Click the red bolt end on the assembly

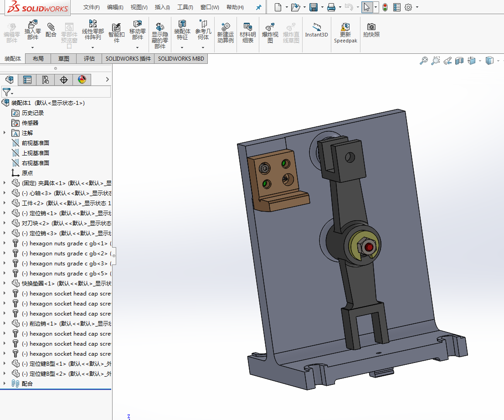(x=369, y=247)
